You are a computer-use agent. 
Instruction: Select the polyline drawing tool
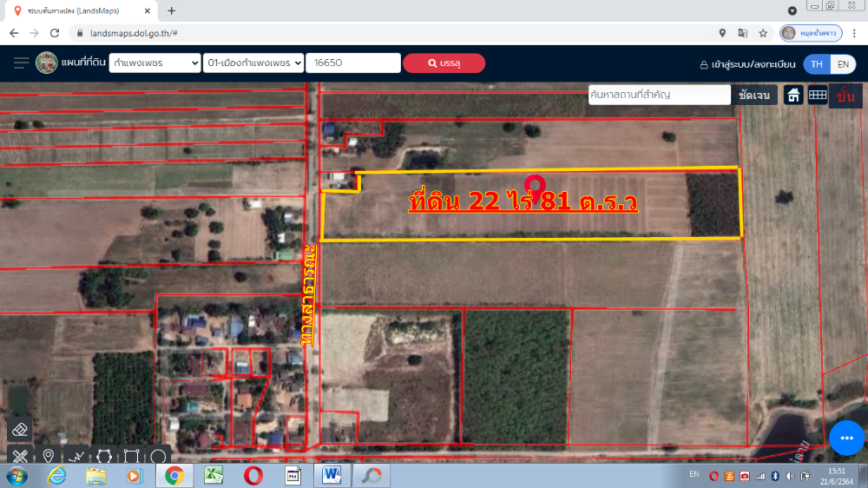coord(76,456)
